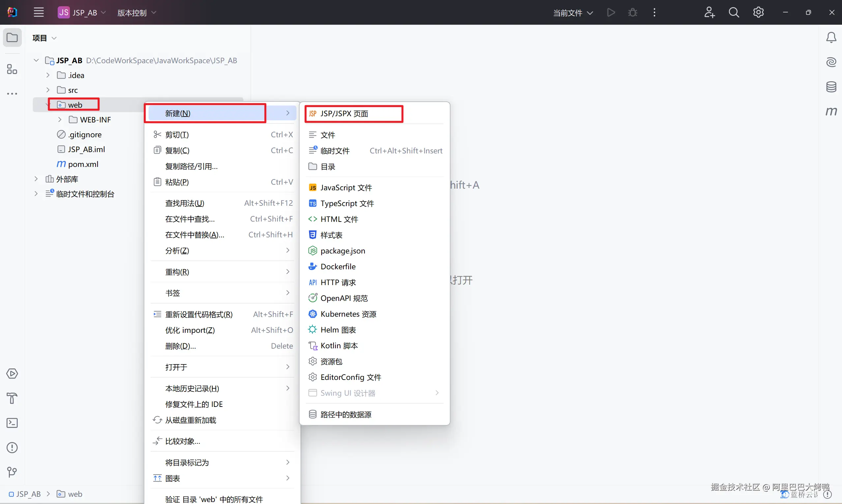The width and height of the screenshot is (842, 504).
Task: Expand the src folder
Action: tap(48, 90)
